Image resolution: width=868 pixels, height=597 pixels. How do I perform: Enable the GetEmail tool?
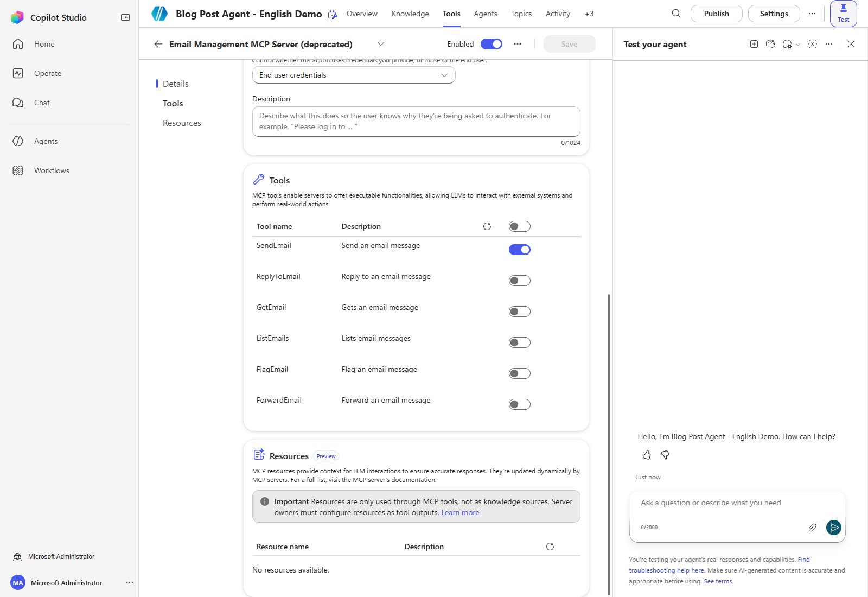(x=520, y=312)
